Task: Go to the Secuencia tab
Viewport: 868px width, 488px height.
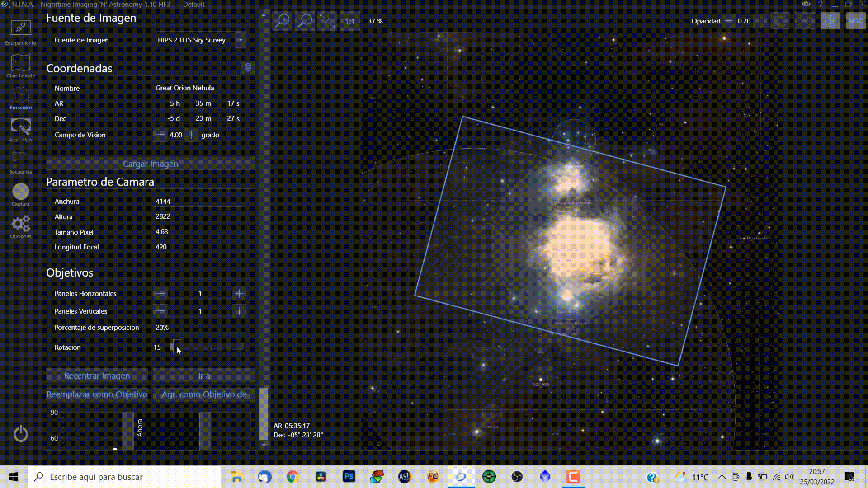Action: pos(20,163)
